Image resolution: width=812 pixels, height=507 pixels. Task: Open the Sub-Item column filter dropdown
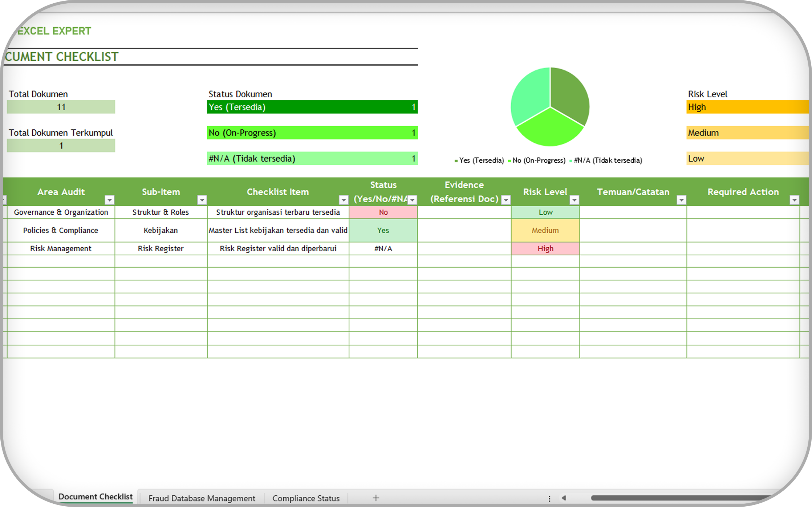click(x=202, y=200)
